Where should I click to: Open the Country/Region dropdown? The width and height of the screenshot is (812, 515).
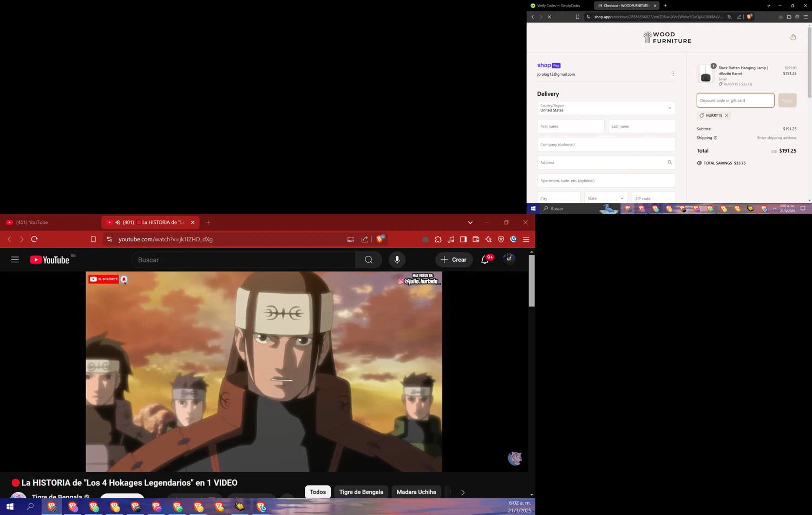606,108
